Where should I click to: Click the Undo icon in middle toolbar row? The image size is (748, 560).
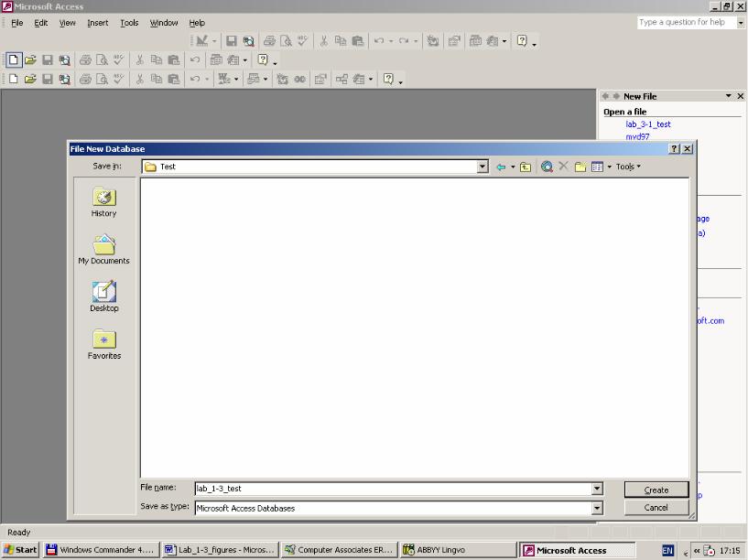tap(195, 60)
